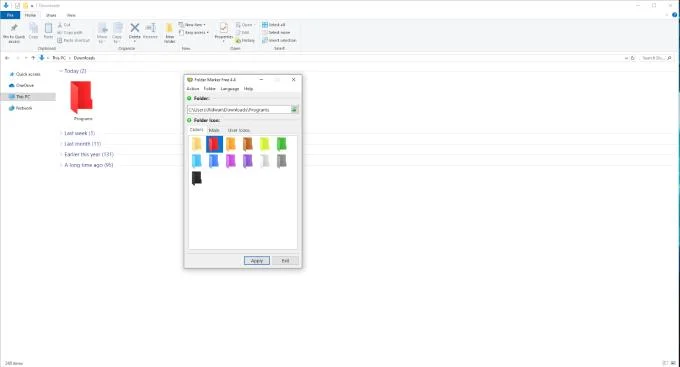Select the black folder icon
The height and width of the screenshot is (367, 680).
(x=197, y=178)
